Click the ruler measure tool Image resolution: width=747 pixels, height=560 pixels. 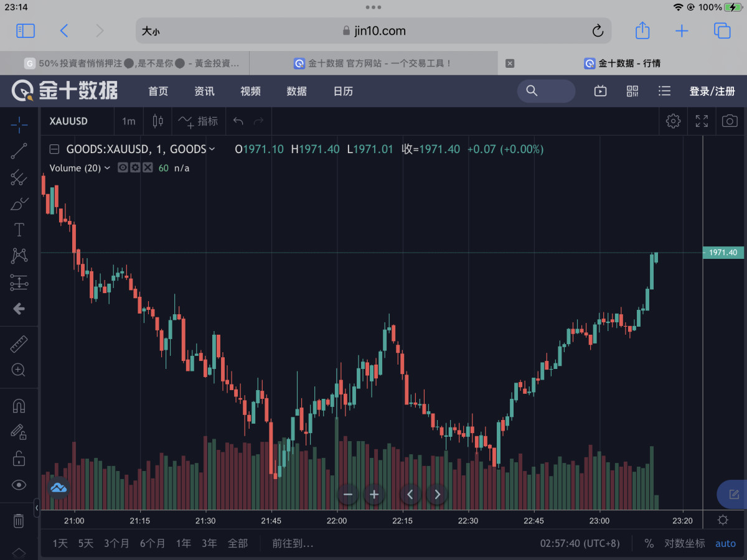click(19, 344)
